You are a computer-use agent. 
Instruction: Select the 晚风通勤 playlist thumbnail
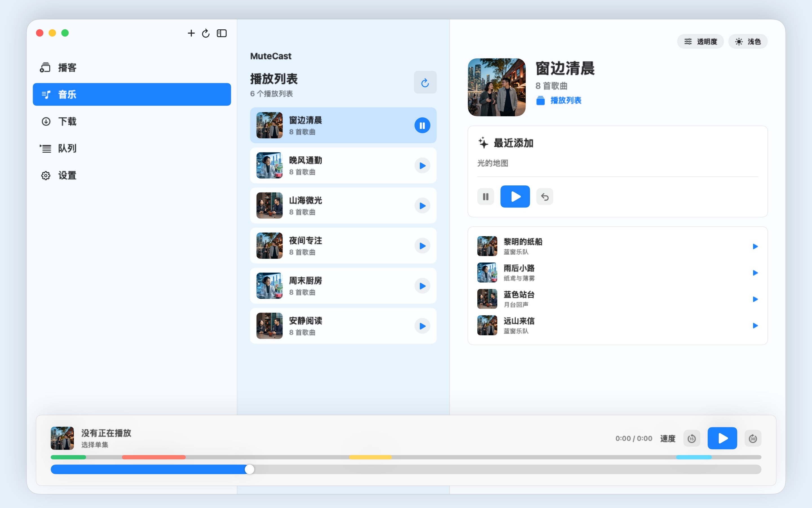(x=270, y=165)
